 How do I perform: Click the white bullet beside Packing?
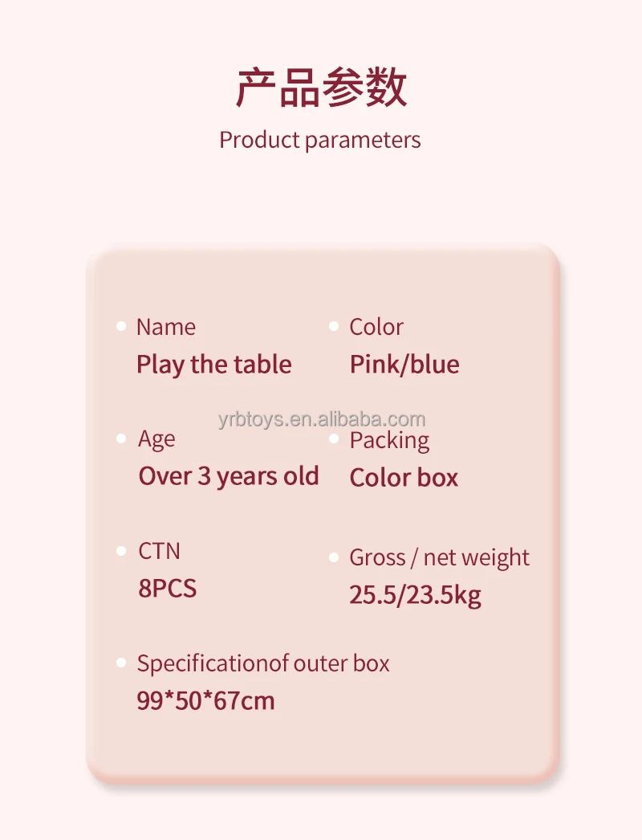[334, 438]
